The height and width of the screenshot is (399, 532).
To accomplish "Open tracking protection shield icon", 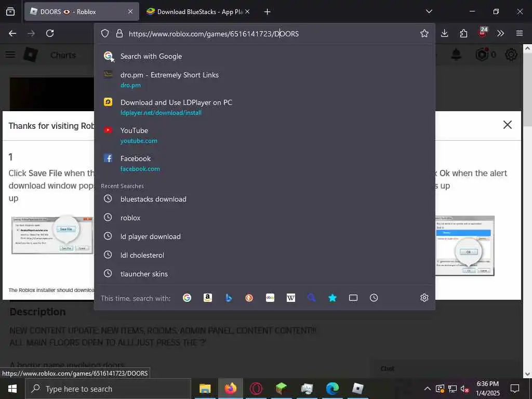I will (105, 33).
